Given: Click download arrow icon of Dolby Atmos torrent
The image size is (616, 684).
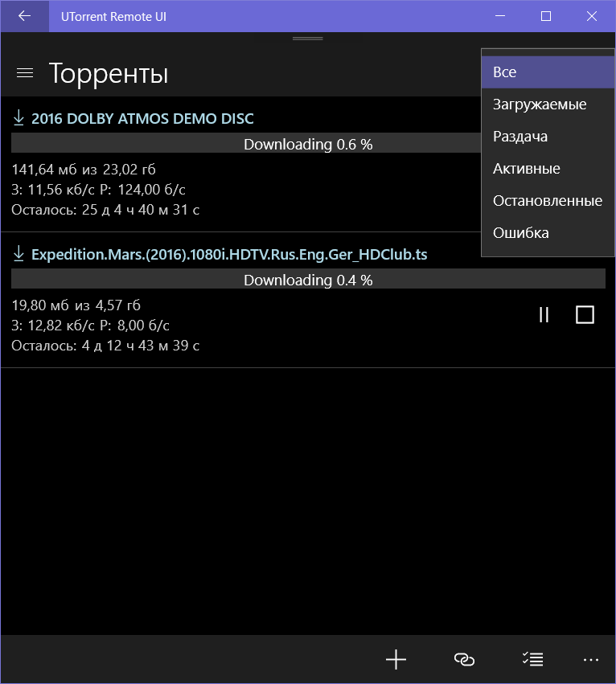Looking at the screenshot, I should click(x=18, y=118).
